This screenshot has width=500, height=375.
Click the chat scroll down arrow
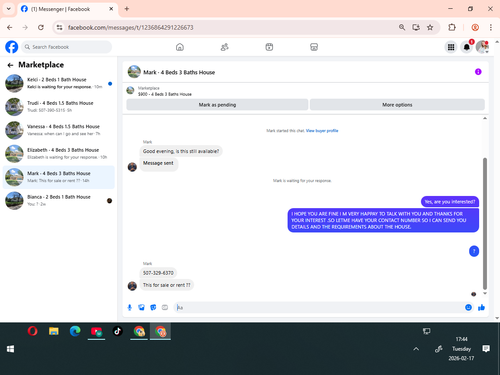[x=485, y=293]
